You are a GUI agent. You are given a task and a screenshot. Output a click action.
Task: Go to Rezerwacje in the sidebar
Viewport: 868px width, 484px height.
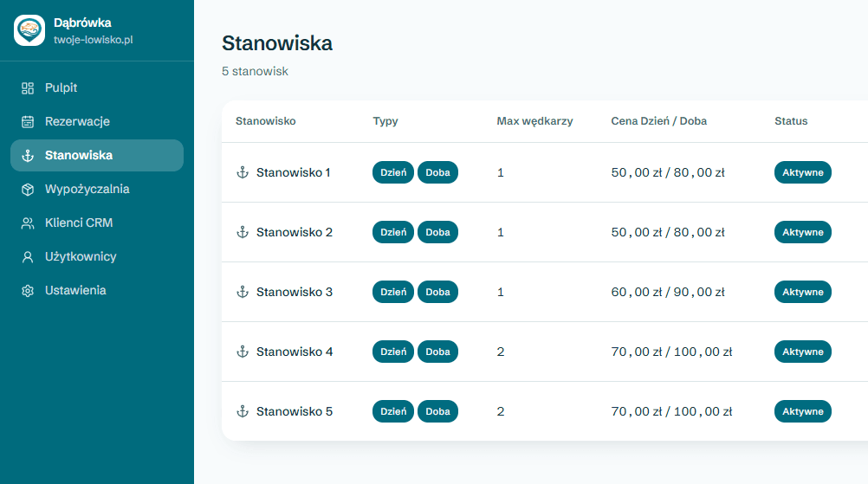click(97, 122)
